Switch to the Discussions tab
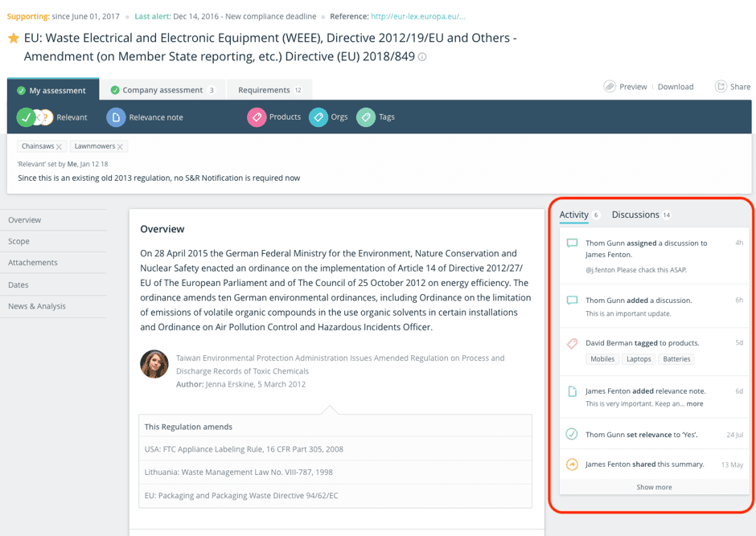The width and height of the screenshot is (756, 536). (635, 215)
